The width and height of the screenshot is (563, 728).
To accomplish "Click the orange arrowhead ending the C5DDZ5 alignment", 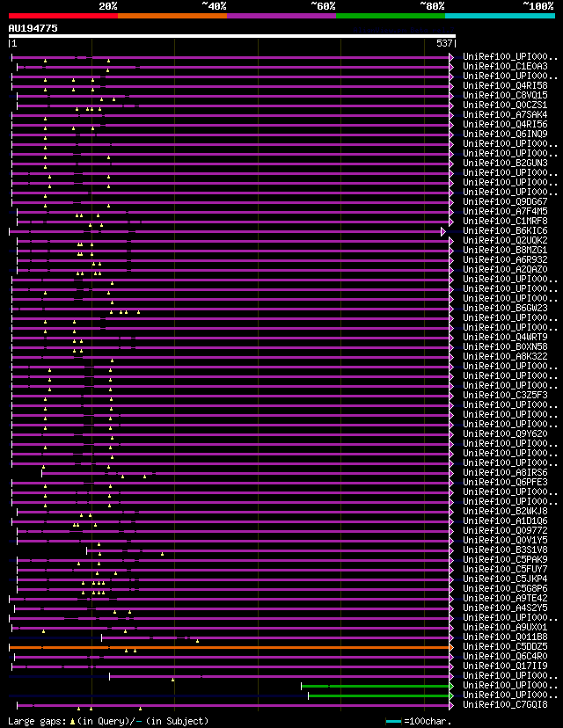I will 451,647.
